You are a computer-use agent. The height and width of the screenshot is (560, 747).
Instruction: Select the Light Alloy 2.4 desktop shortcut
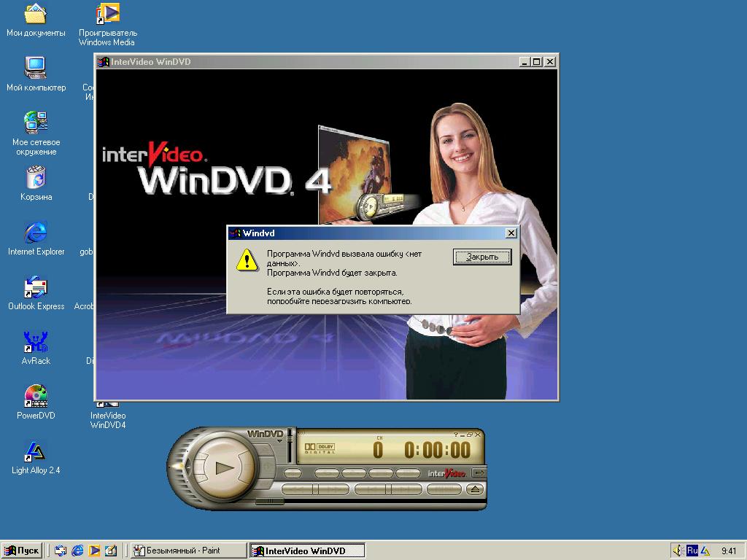pyautogui.click(x=36, y=458)
